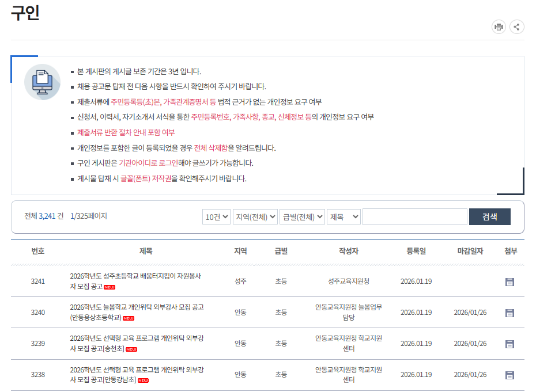Click the monitor illustration in the notice box
Viewport: 536px width, 392px height.
[42, 82]
